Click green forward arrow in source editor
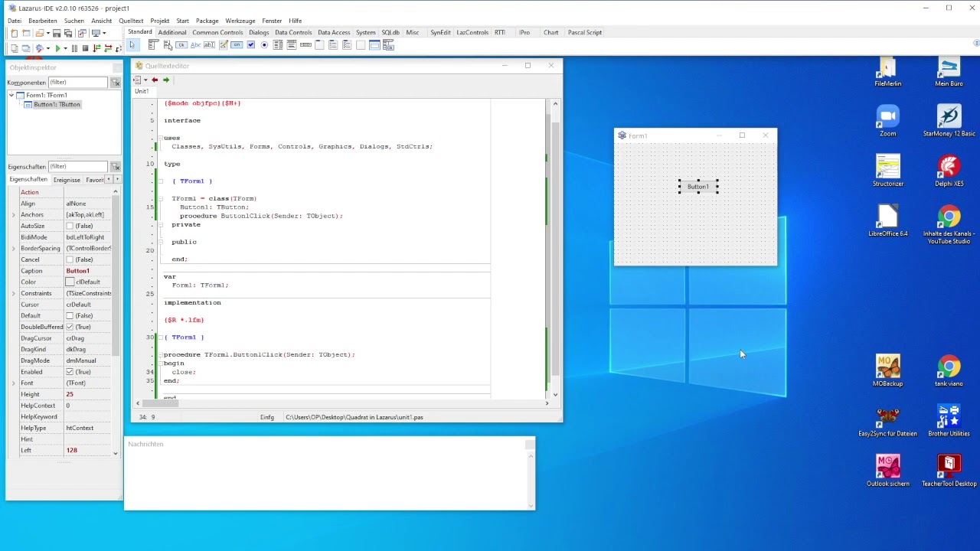The width and height of the screenshot is (980, 551). tap(165, 80)
